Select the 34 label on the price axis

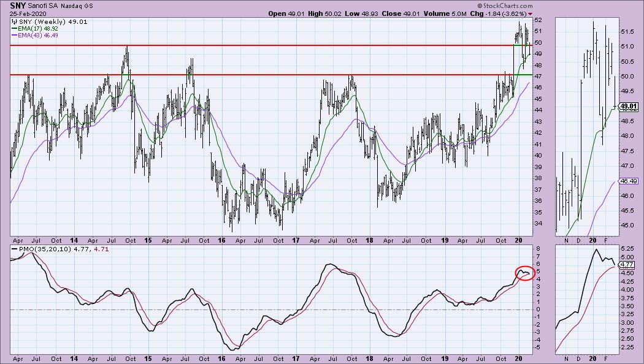(x=538, y=224)
